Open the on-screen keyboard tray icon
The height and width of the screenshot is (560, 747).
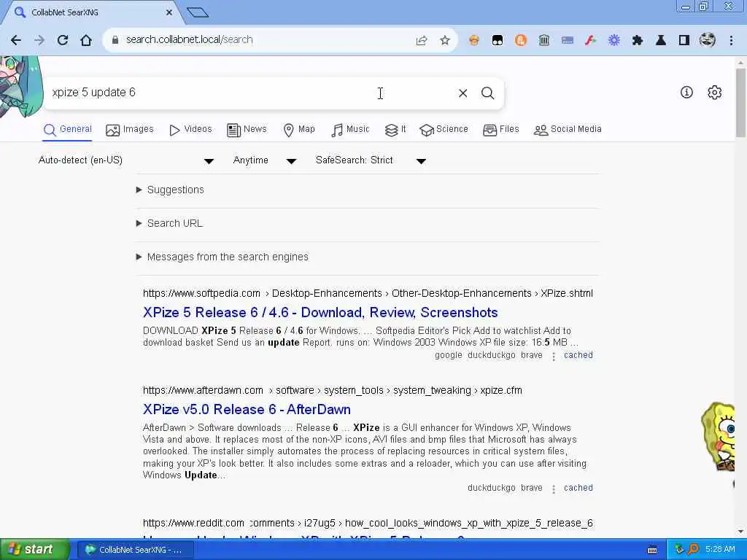[653, 550]
